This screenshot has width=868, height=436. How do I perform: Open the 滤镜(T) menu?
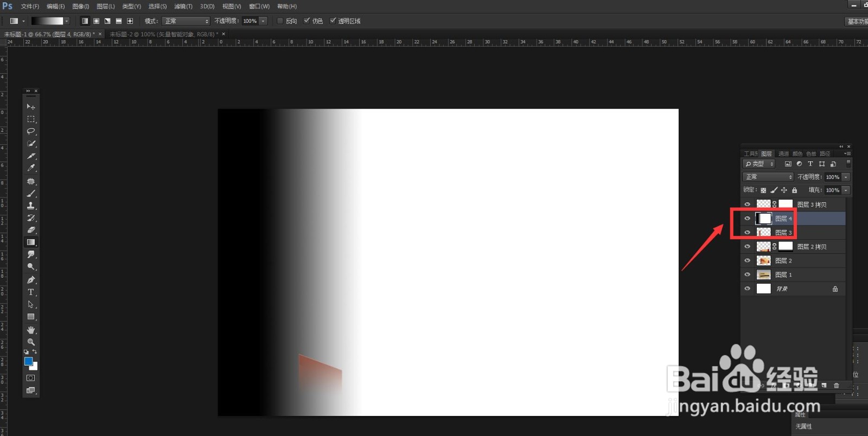click(x=183, y=7)
